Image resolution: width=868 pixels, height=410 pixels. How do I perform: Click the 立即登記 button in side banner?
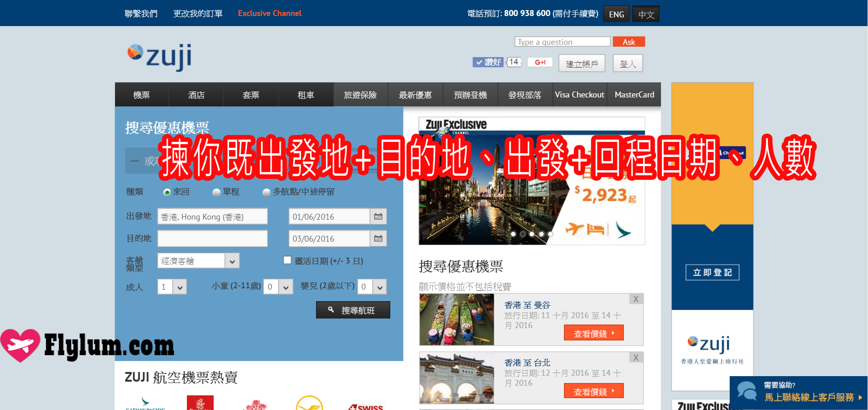click(x=712, y=272)
